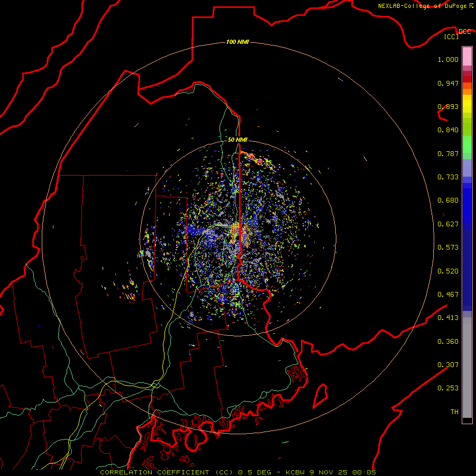Click the 1.000 scale value
The height and width of the screenshot is (476, 476).
[x=448, y=59]
